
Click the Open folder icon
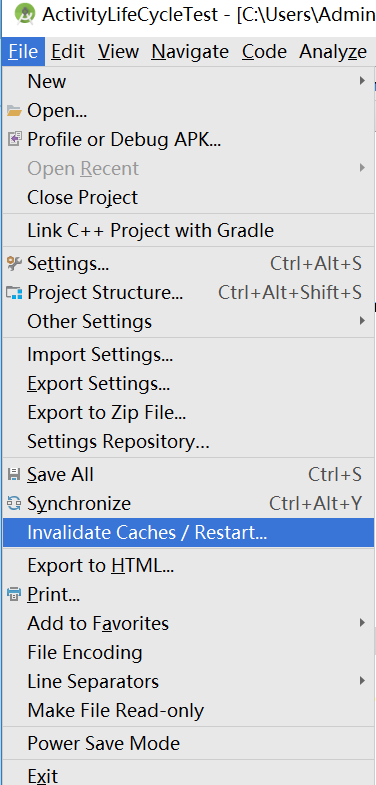14,111
